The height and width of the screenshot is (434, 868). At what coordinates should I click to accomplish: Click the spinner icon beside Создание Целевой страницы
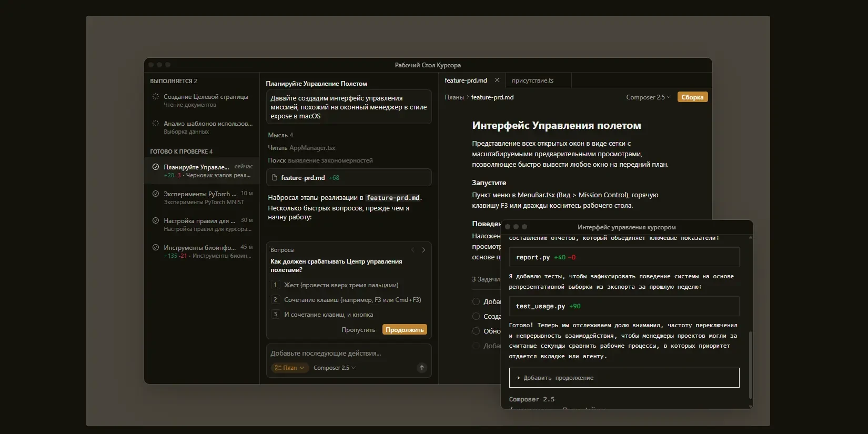(x=156, y=96)
